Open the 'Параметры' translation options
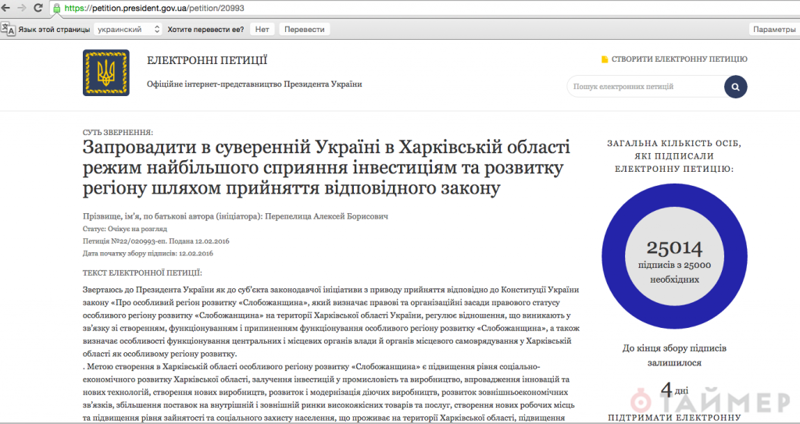 (774, 30)
